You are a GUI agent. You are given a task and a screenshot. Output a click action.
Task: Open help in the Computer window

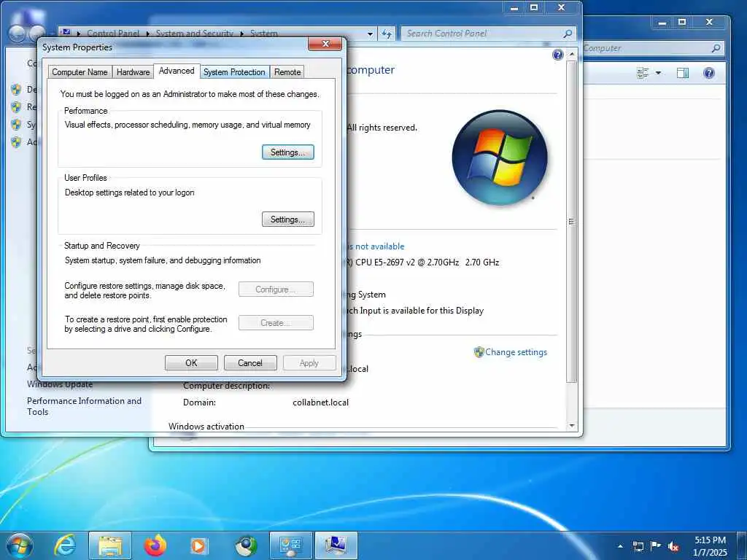[x=709, y=73]
